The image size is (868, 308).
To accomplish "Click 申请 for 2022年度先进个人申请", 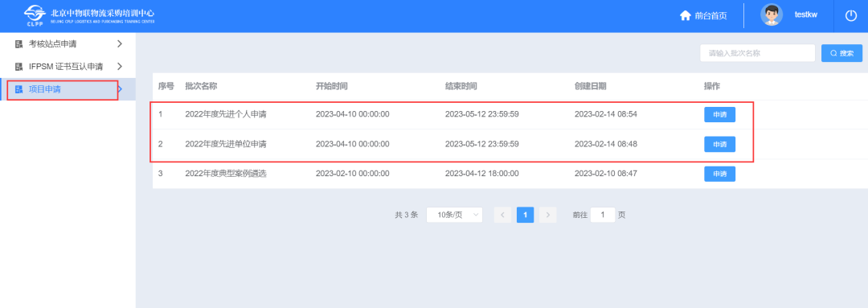I will (x=719, y=115).
